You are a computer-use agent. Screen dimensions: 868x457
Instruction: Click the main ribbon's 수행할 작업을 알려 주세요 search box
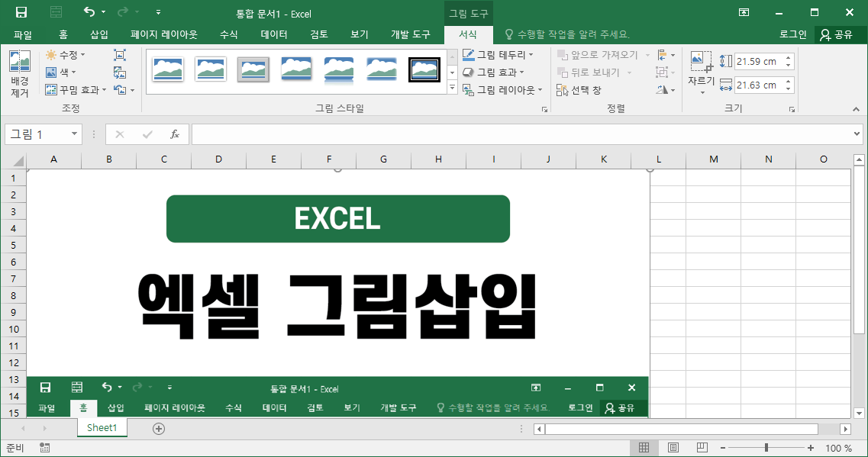(567, 34)
